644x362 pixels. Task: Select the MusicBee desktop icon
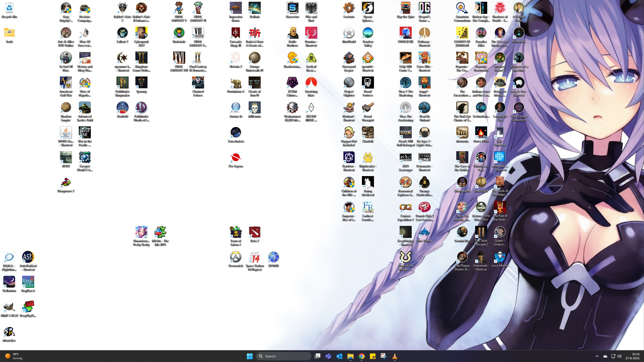[x=9, y=332]
